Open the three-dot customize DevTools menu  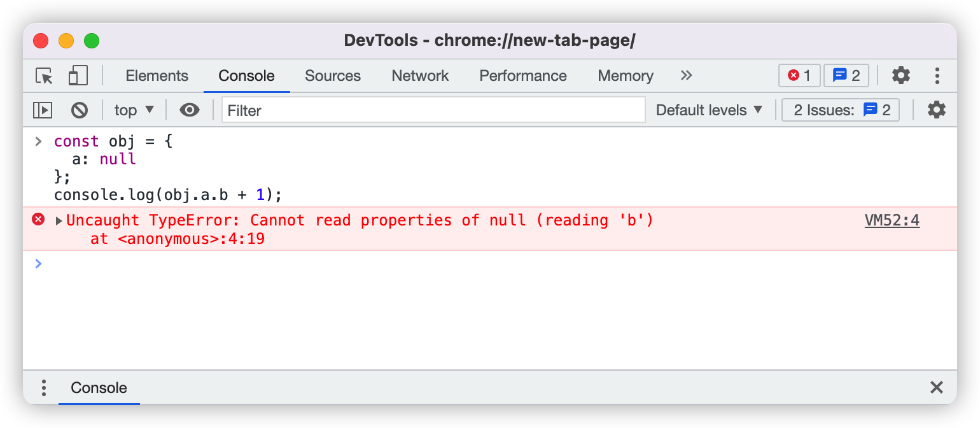tap(937, 76)
